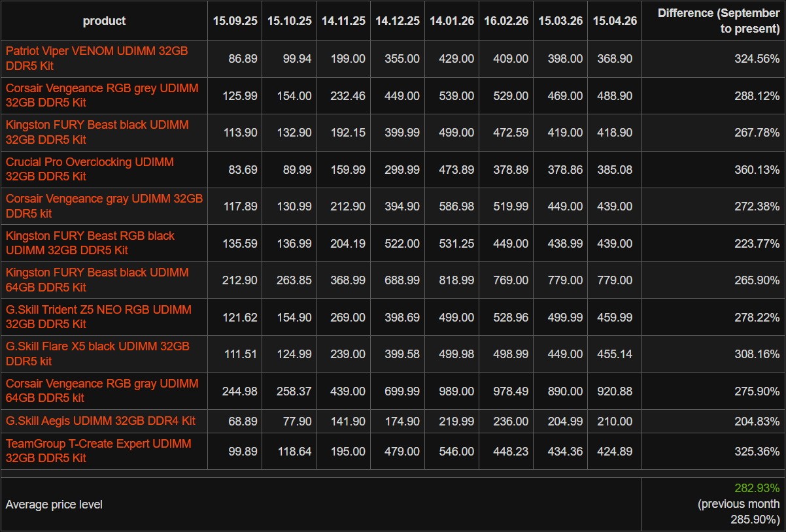The width and height of the screenshot is (786, 532).
Task: Open TeamGroup T-Create Expert UDIMM link
Action: click(x=99, y=451)
